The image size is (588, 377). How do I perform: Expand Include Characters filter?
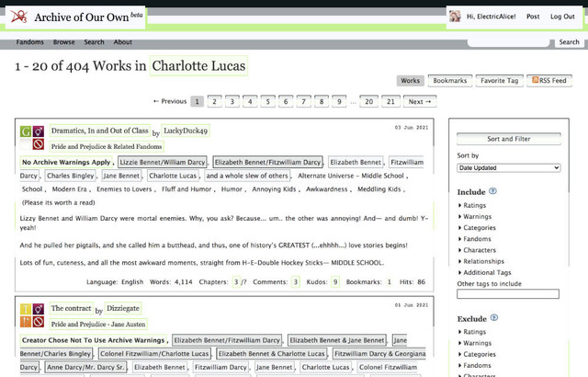(477, 250)
